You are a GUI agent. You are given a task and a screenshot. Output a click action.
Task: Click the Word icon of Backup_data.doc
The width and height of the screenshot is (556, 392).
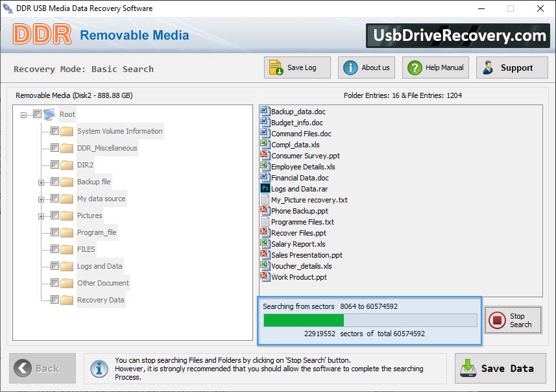[265, 112]
